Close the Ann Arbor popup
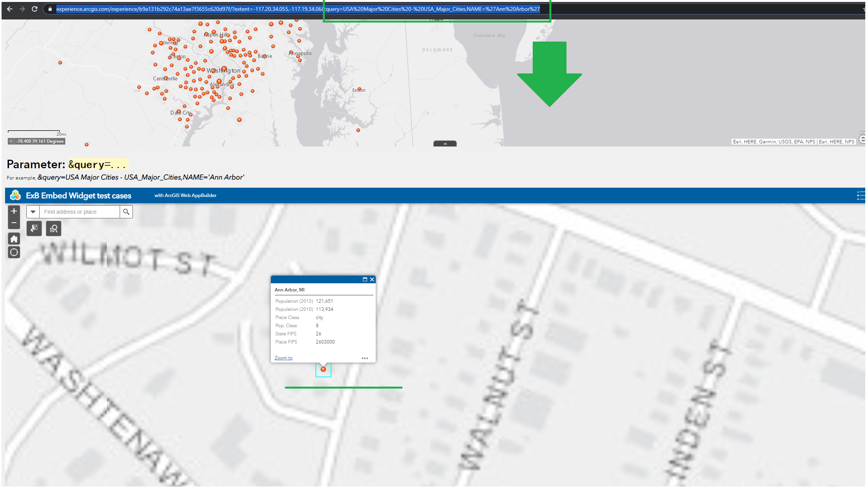Screen dimensions: 868x490 (372, 279)
